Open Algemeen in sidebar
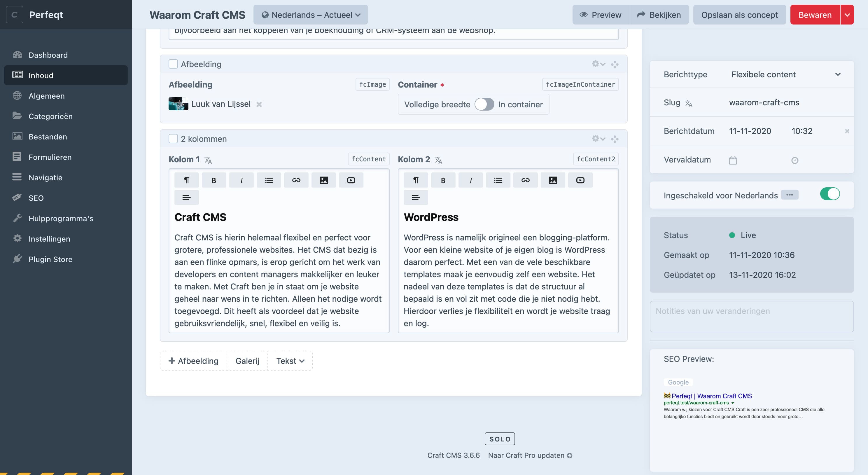This screenshot has width=868, height=475. [66, 96]
